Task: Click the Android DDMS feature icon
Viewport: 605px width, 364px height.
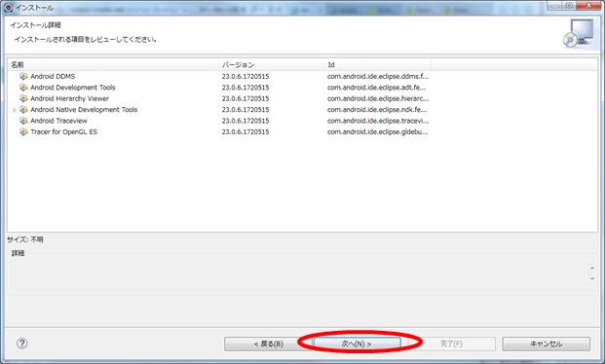Action: click(x=23, y=76)
